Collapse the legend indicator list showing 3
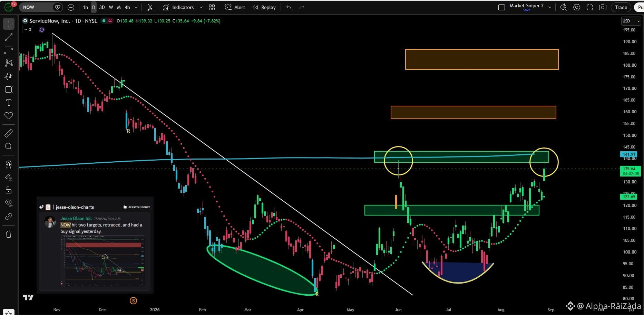The width and height of the screenshot is (644, 315). (27, 30)
